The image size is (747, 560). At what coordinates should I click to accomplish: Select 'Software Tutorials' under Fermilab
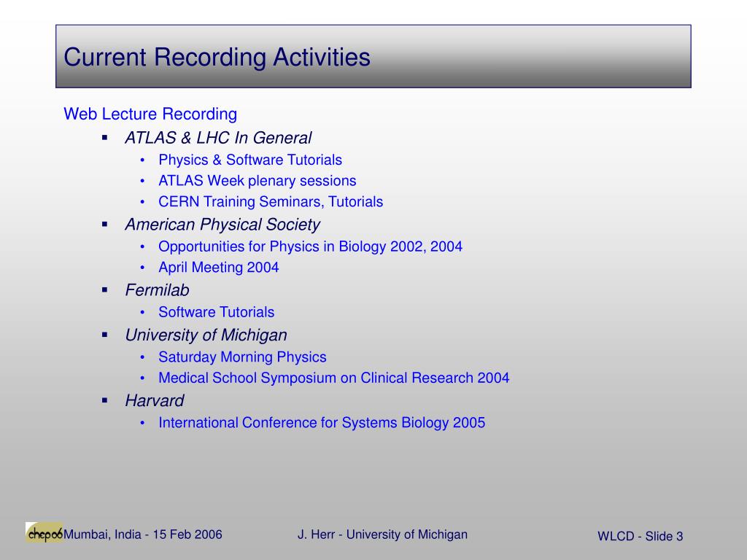(x=216, y=312)
